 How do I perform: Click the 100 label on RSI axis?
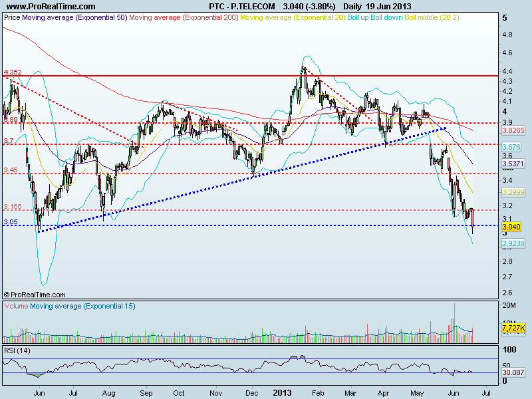509,350
